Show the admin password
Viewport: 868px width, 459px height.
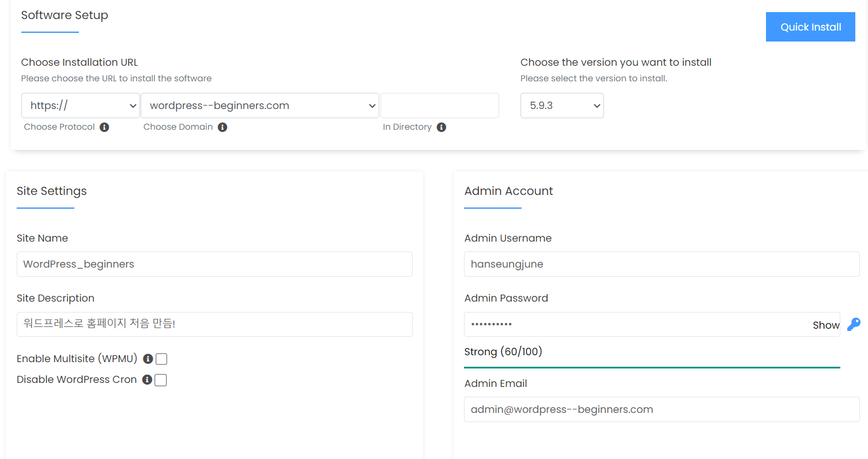coord(825,325)
